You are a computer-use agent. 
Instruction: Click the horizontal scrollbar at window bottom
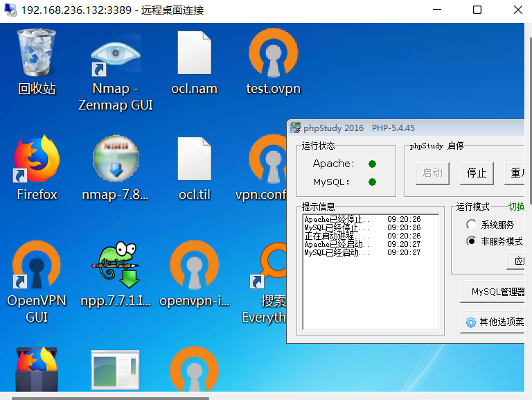coord(111,397)
